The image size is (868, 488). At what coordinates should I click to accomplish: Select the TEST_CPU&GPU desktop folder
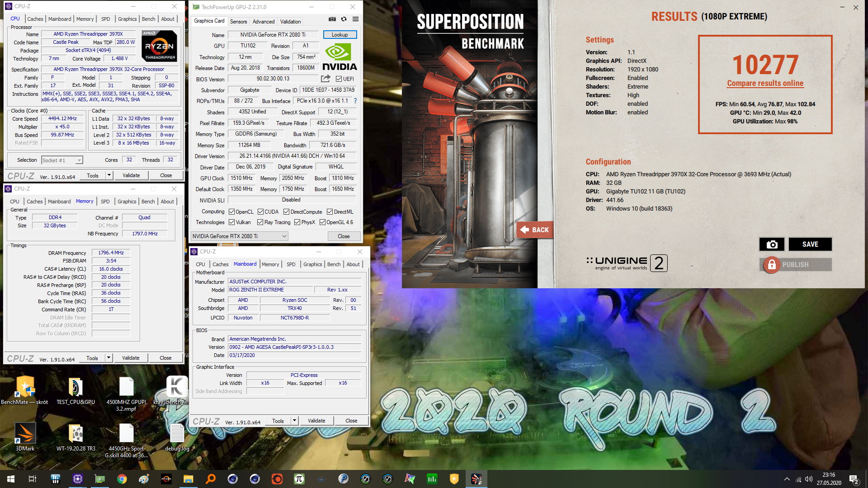pos(75,391)
